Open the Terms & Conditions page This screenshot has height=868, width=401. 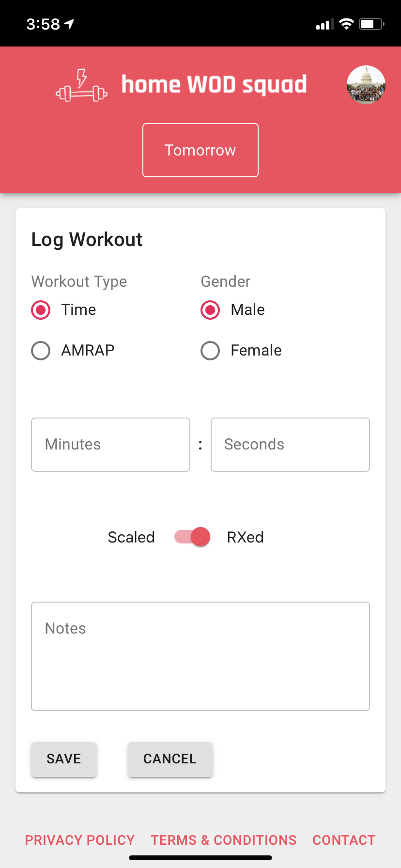click(x=223, y=840)
